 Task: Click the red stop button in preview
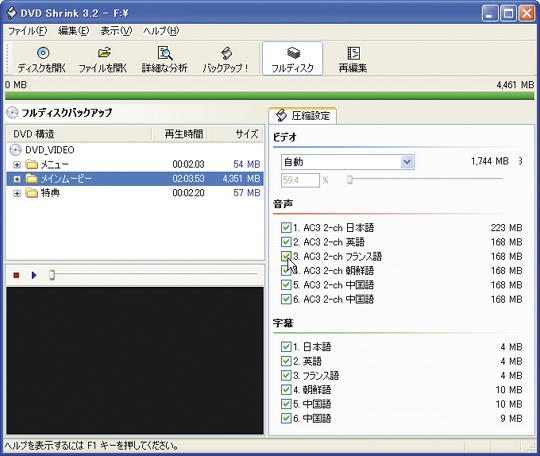click(x=16, y=275)
